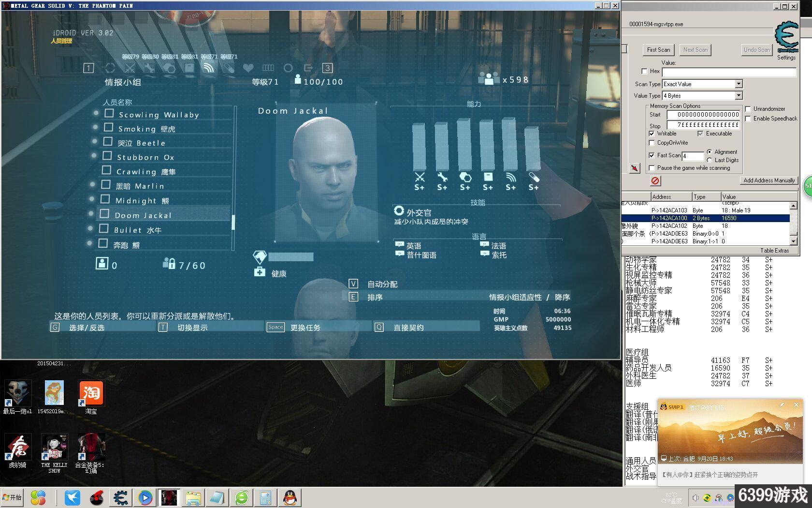Click Add Address Manually button
812x508 pixels.
click(x=768, y=180)
